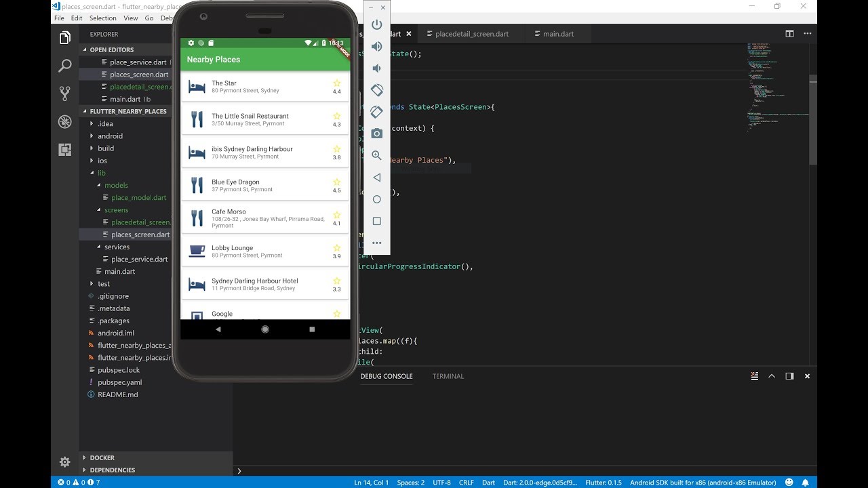
Task: Open the Debug view in activity bar
Action: [65, 122]
